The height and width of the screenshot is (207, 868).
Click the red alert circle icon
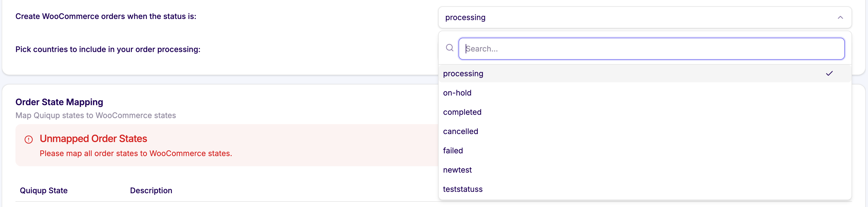coord(29,139)
